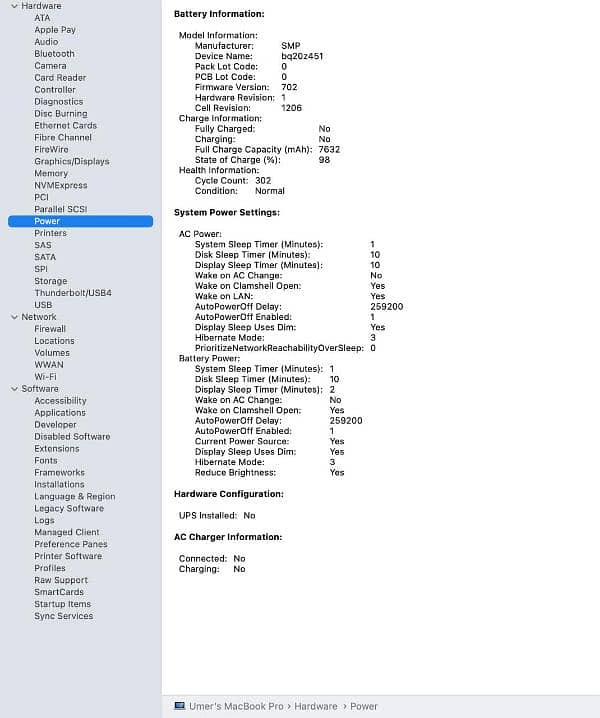
Task: Collapse the Hardware section disclosure triangle
Action: (x=13, y=6)
